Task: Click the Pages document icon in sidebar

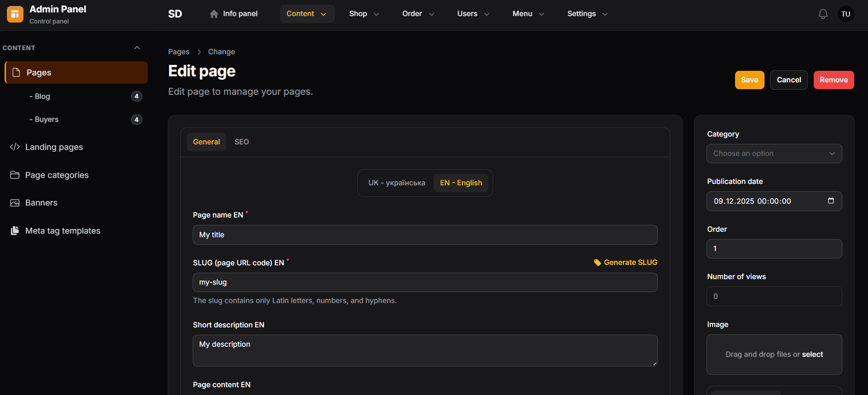Action: [16, 72]
